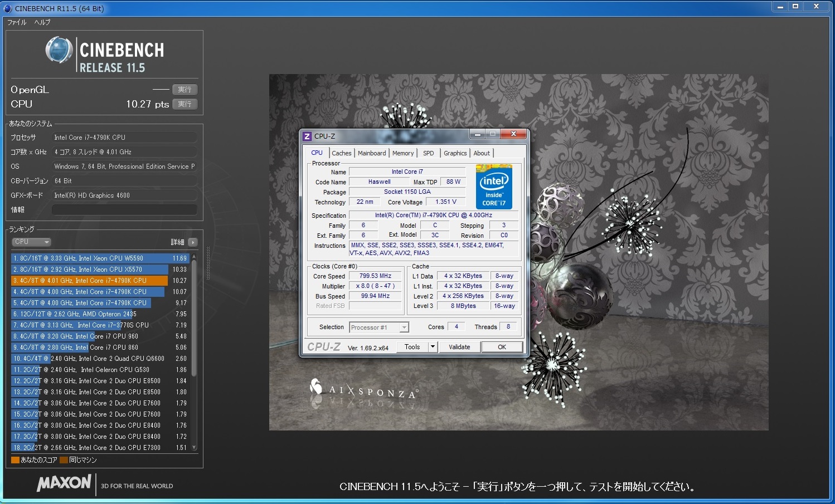
Task: Click the GFX-ボード field HD Graphics 4600
Action: (124, 195)
